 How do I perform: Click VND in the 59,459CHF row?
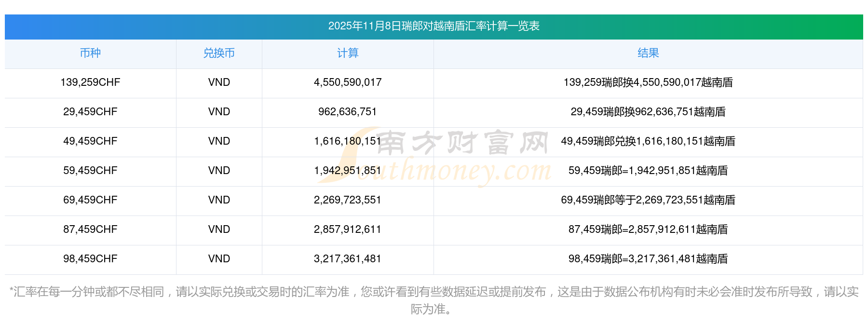click(219, 171)
